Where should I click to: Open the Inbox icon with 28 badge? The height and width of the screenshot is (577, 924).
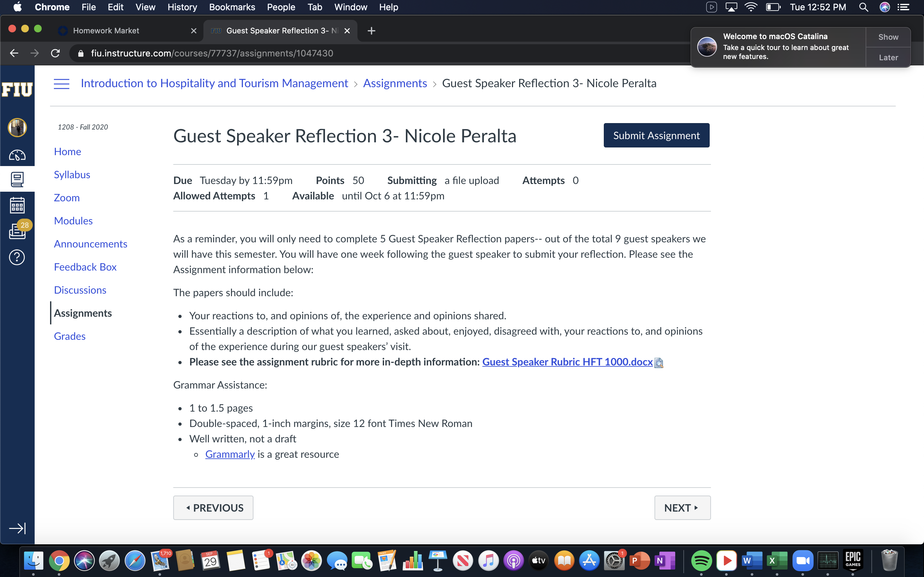[18, 230]
